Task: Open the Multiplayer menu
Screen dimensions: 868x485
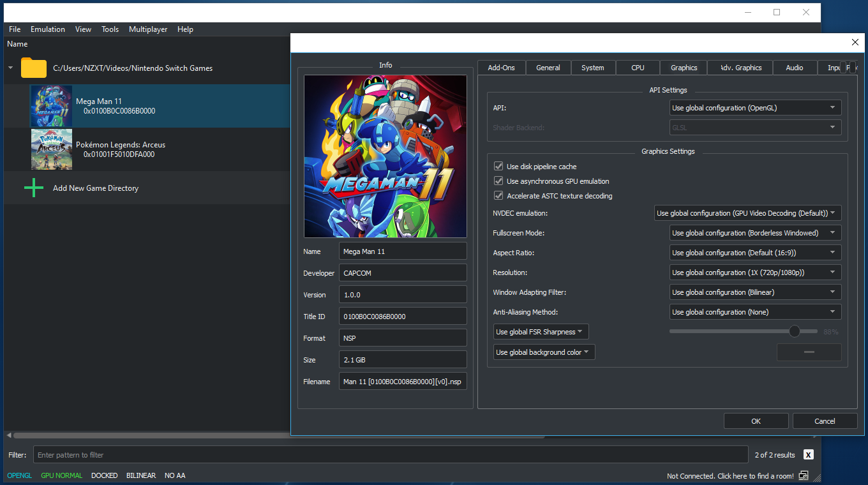Action: pos(148,29)
